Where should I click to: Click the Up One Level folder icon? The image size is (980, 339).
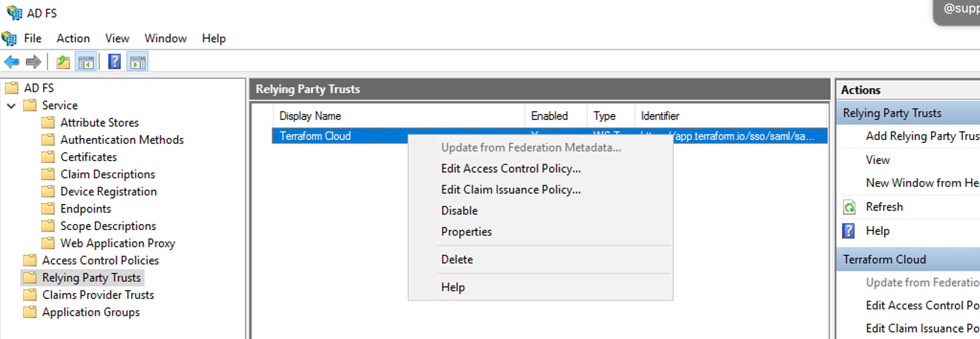click(x=63, y=62)
